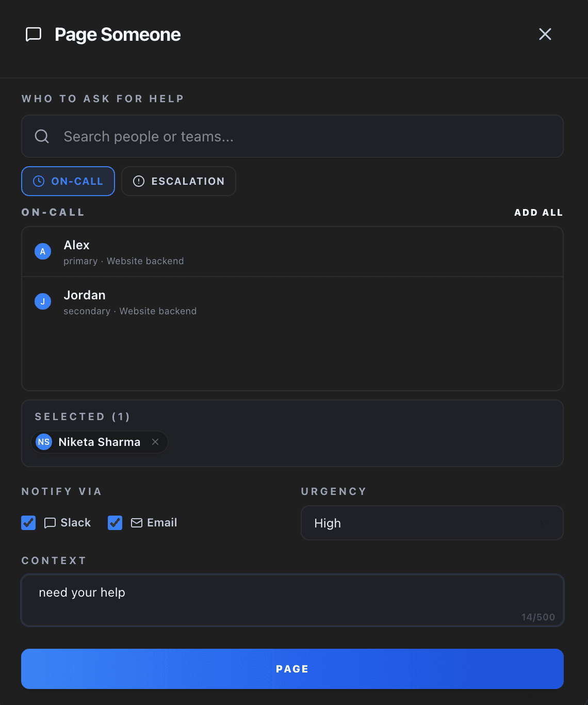Switch to the ESCALATION view
The width and height of the screenshot is (588, 705).
[178, 181]
